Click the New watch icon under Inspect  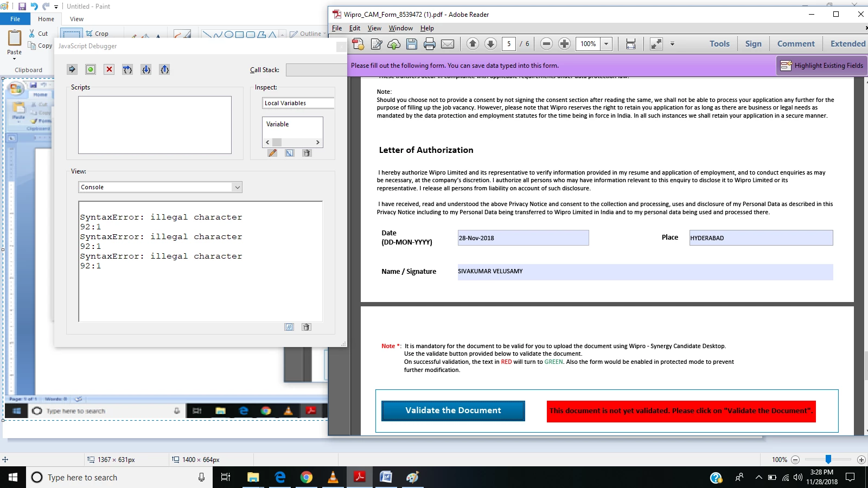tap(290, 153)
